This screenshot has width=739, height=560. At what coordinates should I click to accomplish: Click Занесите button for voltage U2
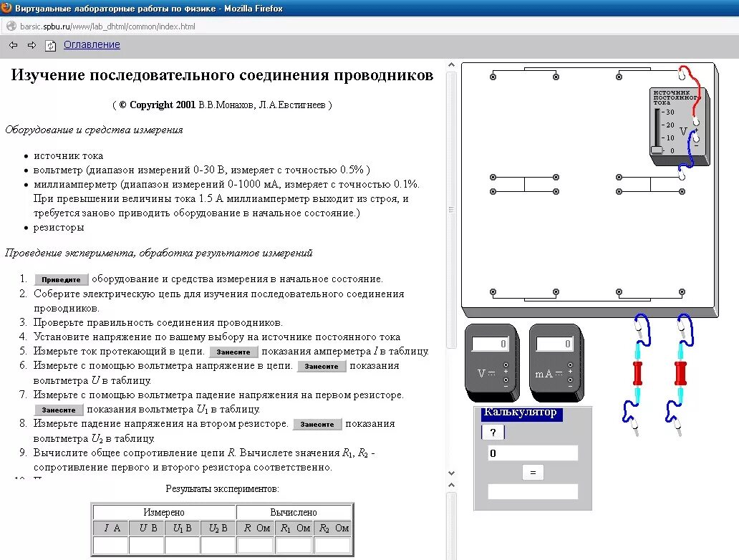[x=317, y=424]
